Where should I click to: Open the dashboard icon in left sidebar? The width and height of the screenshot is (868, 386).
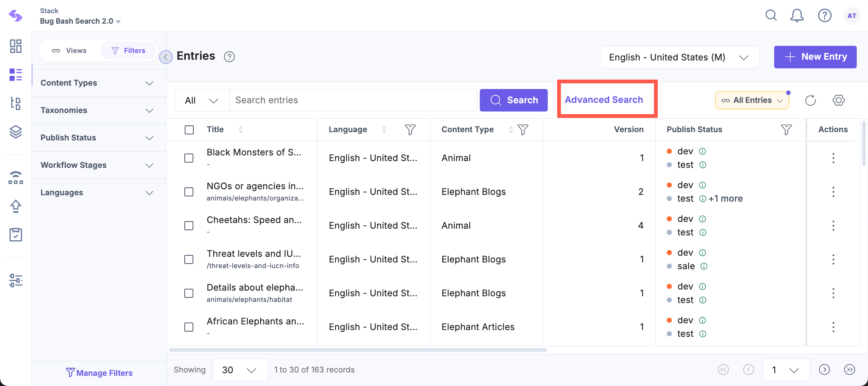(x=16, y=46)
